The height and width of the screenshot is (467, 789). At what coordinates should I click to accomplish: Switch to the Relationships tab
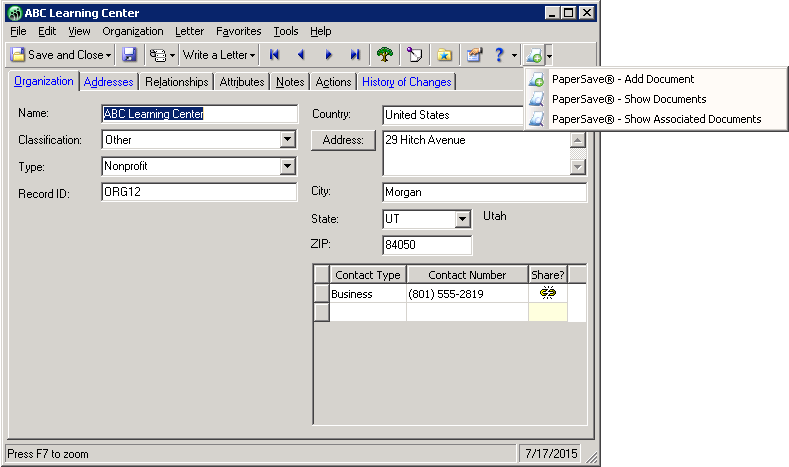coord(177,82)
